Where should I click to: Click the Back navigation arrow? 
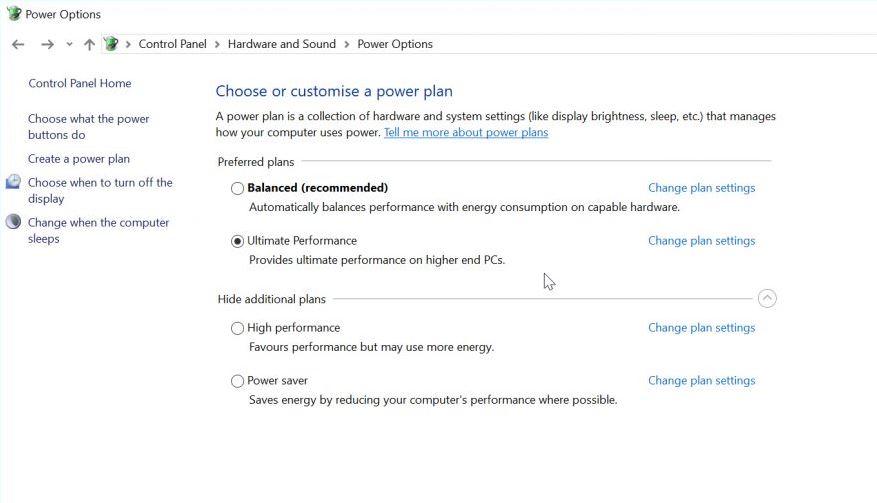pyautogui.click(x=18, y=44)
